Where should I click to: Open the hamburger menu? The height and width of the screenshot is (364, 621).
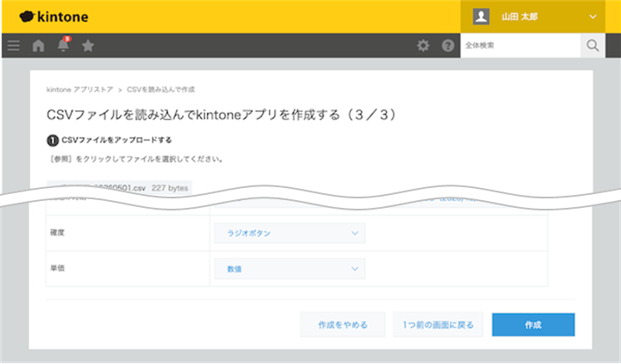[x=14, y=46]
